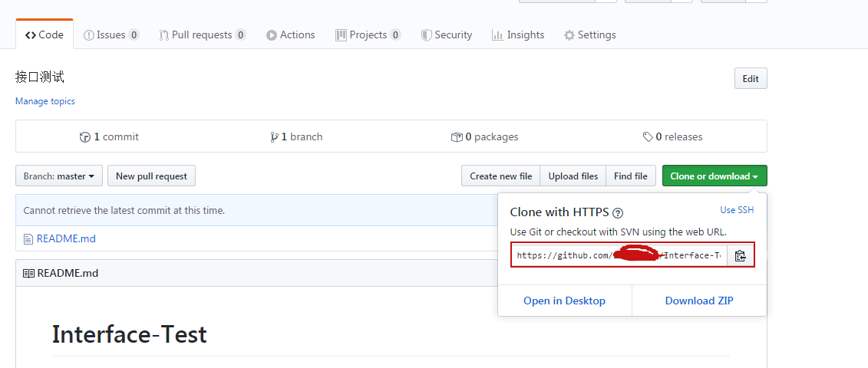This screenshot has width=868, height=368.
Task: View the 1 branch list
Action: [x=296, y=136]
